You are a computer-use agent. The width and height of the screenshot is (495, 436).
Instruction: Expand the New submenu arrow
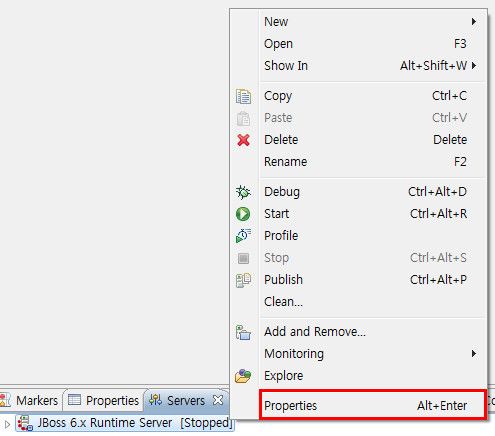point(474,22)
